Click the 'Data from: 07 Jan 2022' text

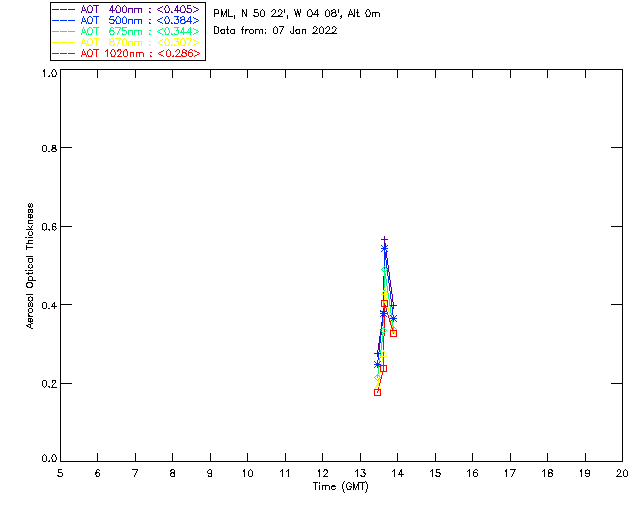pos(275,31)
